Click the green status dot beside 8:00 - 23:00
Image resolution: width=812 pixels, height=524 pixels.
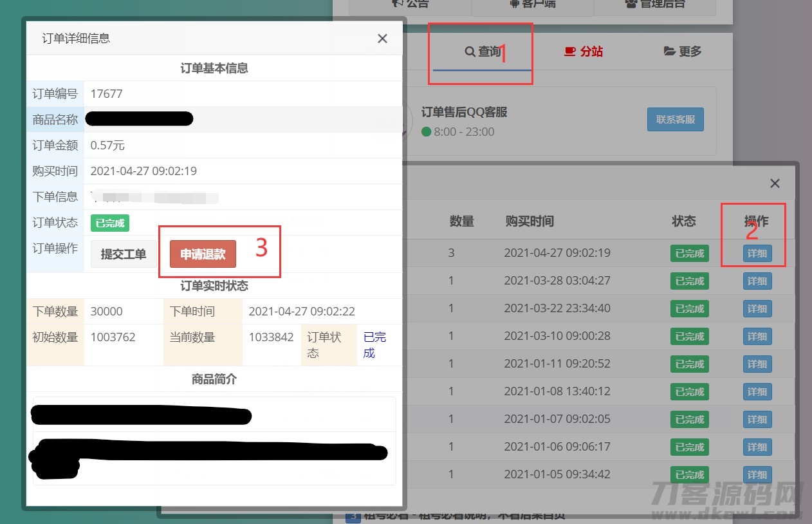[x=427, y=131]
